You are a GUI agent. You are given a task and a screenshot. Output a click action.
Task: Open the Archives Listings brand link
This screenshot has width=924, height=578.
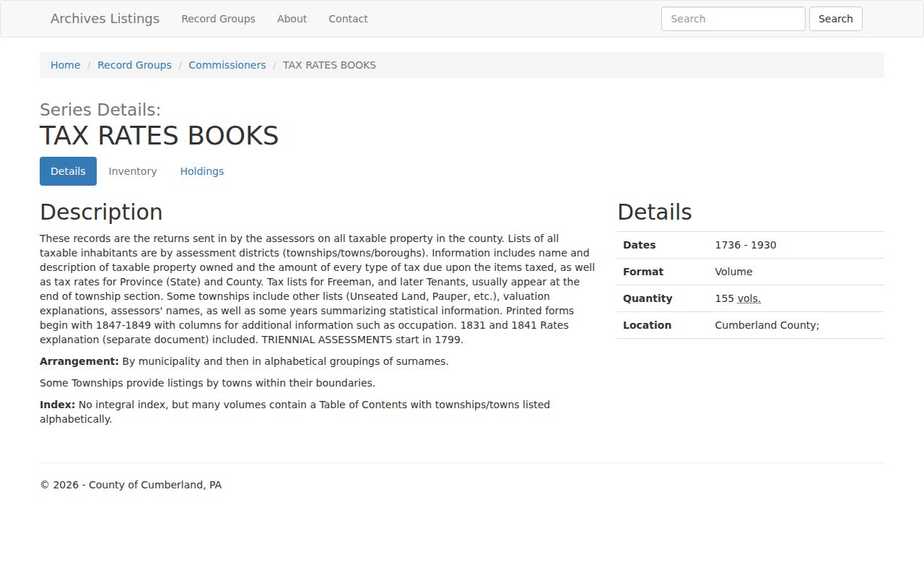pyautogui.click(x=105, y=19)
